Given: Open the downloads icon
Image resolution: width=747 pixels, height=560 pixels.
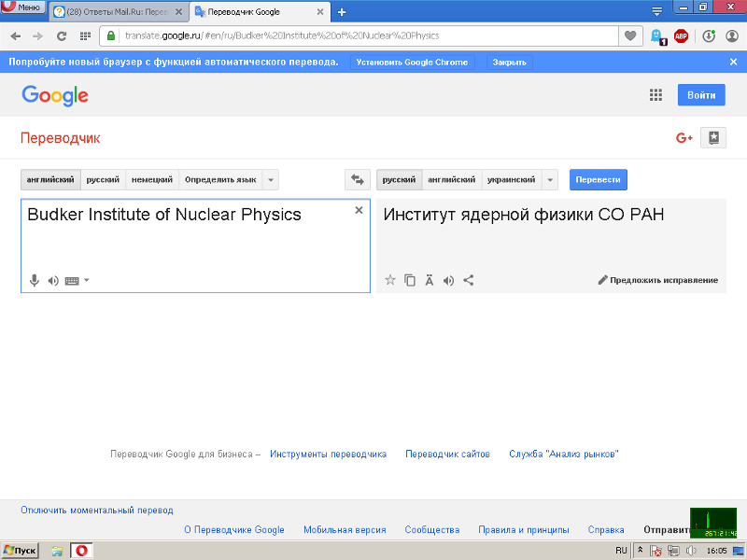Looking at the screenshot, I should [709, 35].
